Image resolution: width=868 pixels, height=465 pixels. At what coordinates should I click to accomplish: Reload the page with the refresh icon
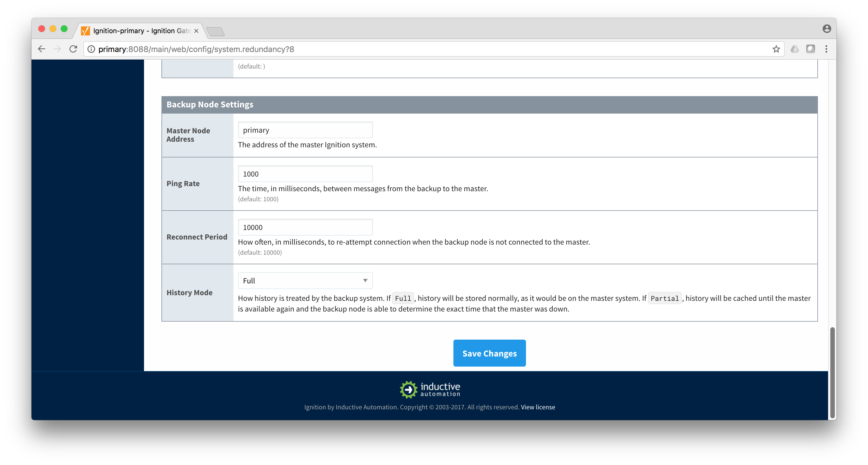73,49
